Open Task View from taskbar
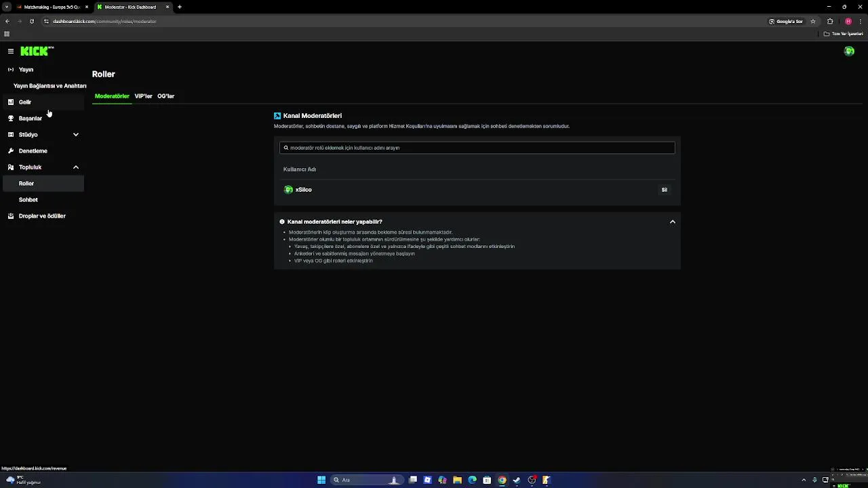 (412, 480)
